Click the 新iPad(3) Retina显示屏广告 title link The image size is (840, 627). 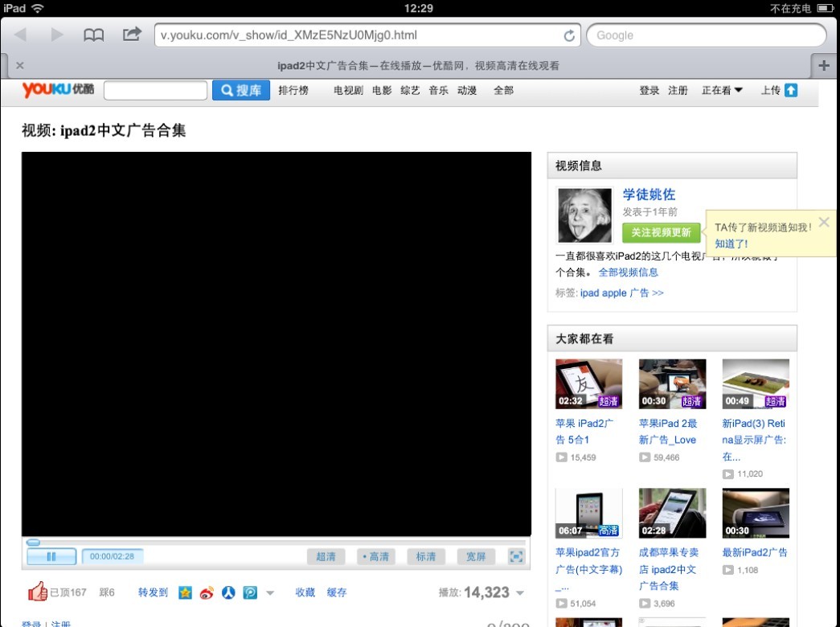[x=754, y=440]
